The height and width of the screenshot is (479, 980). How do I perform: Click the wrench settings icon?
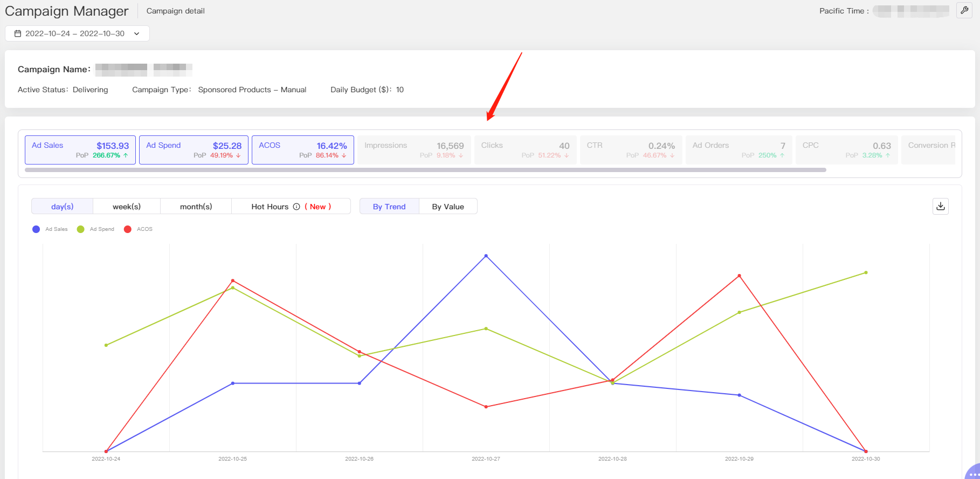click(x=964, y=10)
